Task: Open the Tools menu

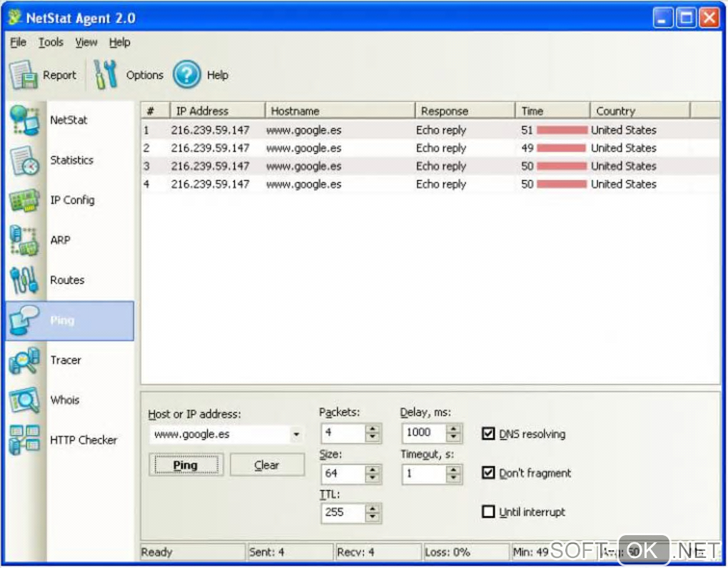Action: (x=51, y=42)
